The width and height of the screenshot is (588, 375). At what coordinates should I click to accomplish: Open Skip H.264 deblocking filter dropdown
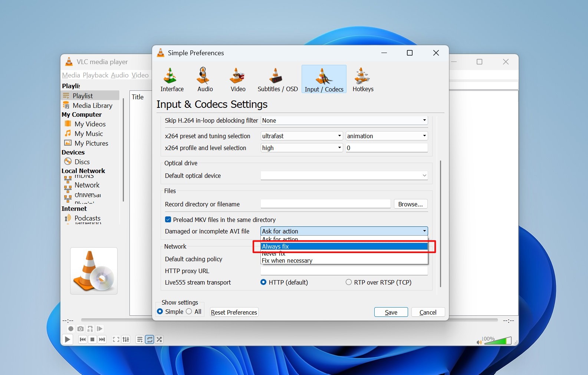click(344, 120)
